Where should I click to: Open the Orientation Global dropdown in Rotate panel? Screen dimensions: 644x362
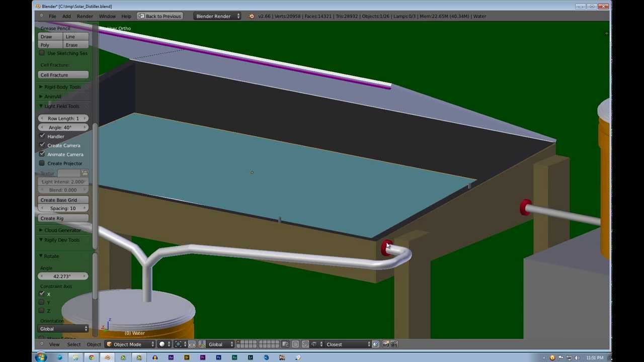63,329
